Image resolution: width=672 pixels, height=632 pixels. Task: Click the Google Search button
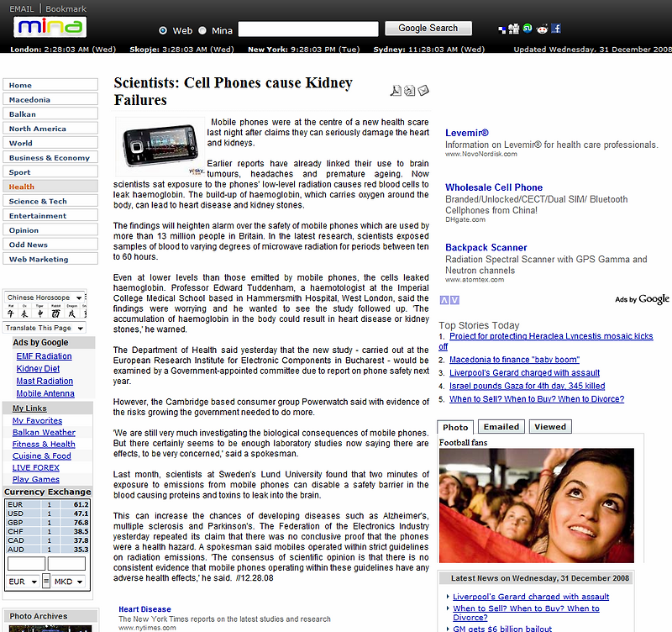click(x=428, y=29)
